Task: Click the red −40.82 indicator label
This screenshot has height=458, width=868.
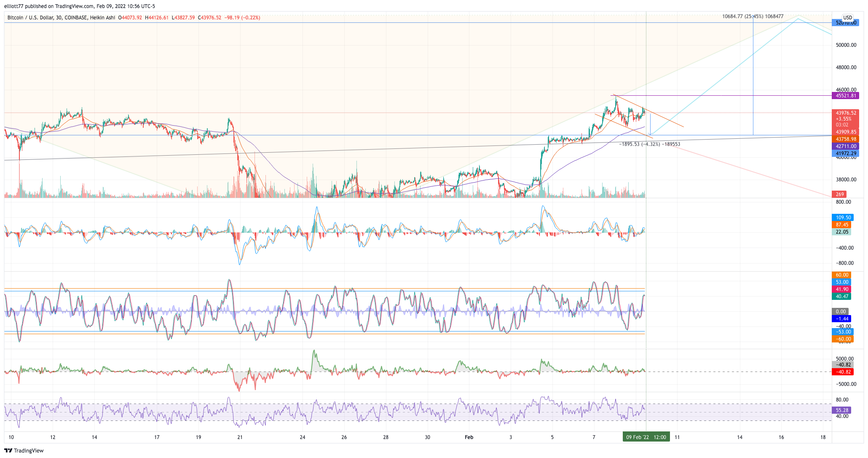Action: click(843, 372)
